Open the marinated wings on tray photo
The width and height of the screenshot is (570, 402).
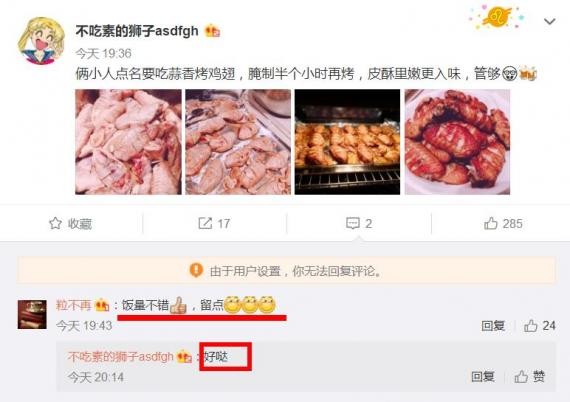point(238,142)
